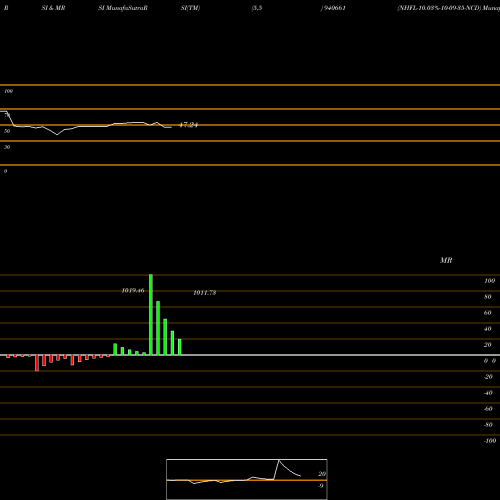The width and height of the screenshot is (500, 500).
Task: Click the RSI axis label 100
Action: point(9,91)
